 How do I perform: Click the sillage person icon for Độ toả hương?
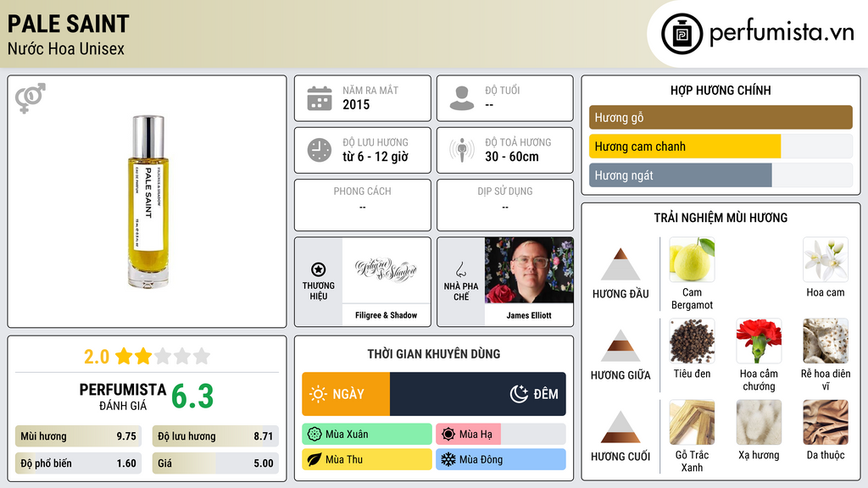(462, 150)
